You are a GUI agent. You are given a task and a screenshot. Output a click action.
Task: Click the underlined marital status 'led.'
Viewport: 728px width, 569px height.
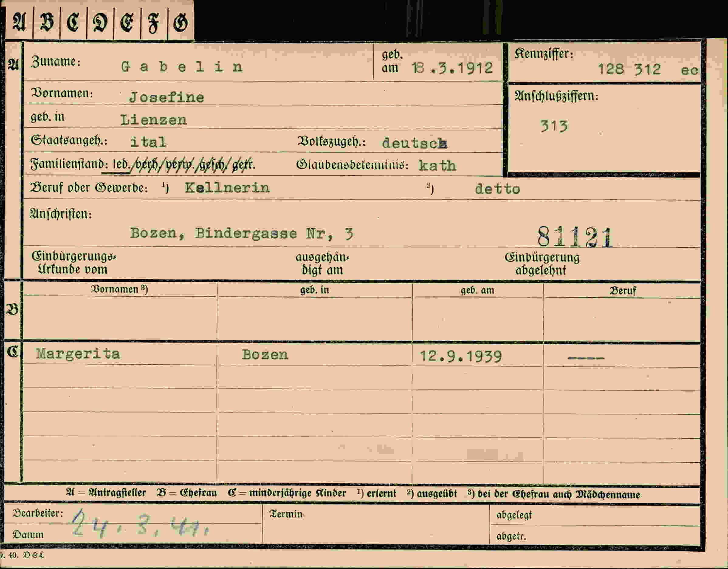[x=122, y=164]
